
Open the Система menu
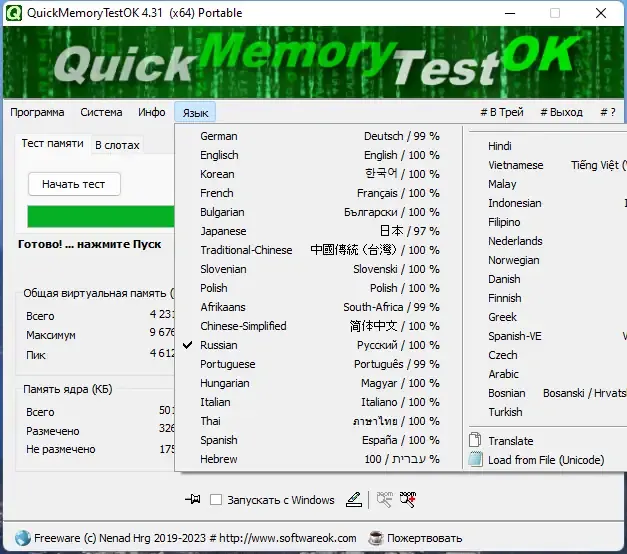click(x=101, y=112)
